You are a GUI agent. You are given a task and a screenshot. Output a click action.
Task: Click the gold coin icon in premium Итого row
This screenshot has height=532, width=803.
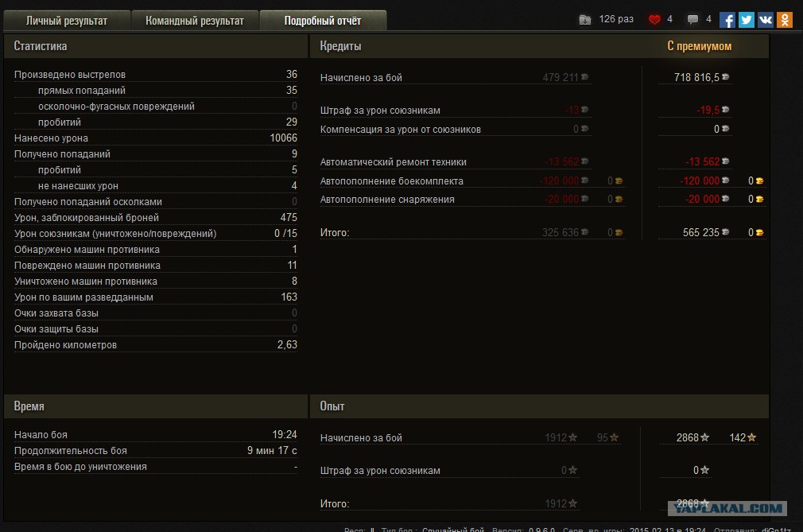point(760,233)
